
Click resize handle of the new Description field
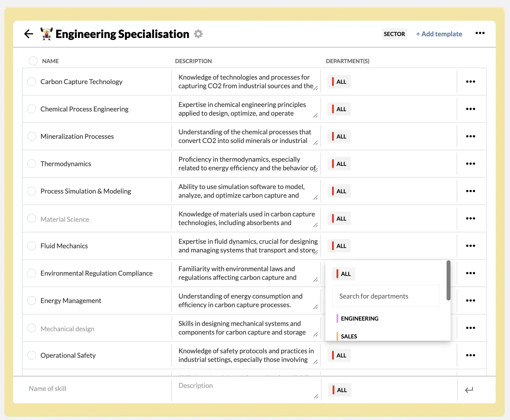click(x=316, y=396)
